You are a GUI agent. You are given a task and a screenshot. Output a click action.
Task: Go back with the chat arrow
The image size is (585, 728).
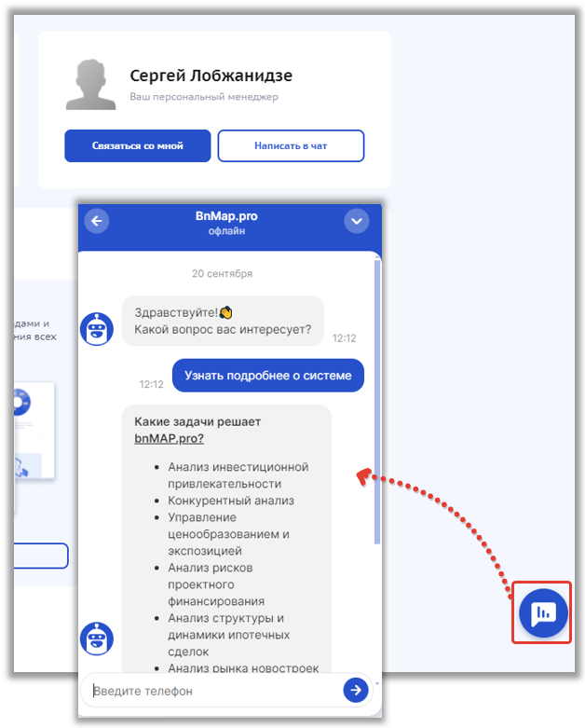click(97, 221)
